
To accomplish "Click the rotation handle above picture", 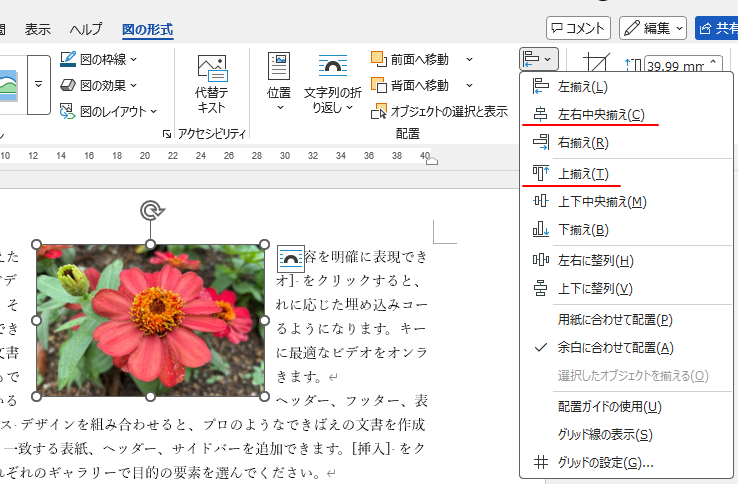I will click(152, 210).
